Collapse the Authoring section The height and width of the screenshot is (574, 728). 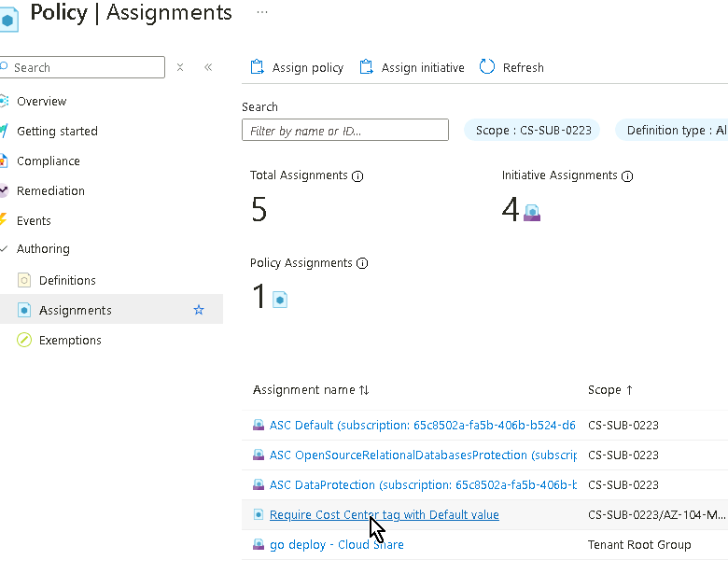tap(4, 249)
